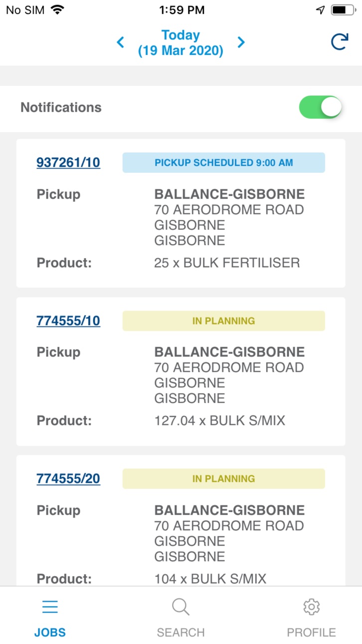Switch to the SEARCH tab label
362x644 pixels.
click(x=181, y=633)
